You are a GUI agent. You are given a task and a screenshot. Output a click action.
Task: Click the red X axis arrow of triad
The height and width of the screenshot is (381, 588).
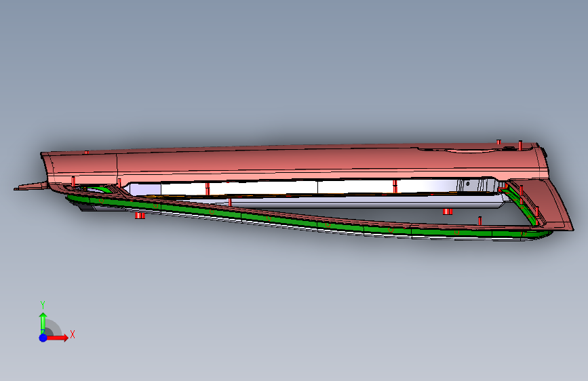[58, 338]
